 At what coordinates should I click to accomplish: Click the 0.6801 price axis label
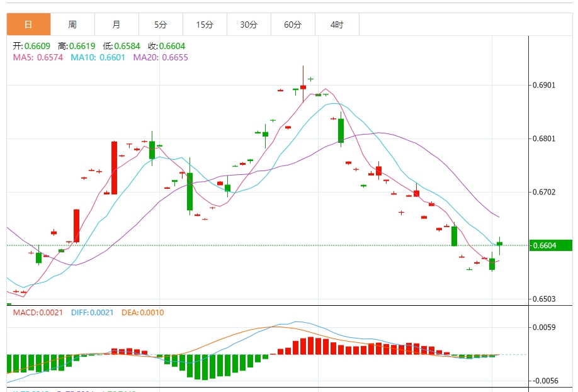[544, 138]
